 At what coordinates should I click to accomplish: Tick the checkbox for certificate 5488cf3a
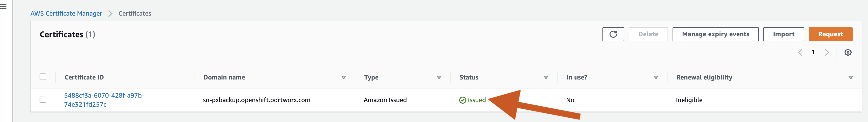43,100
